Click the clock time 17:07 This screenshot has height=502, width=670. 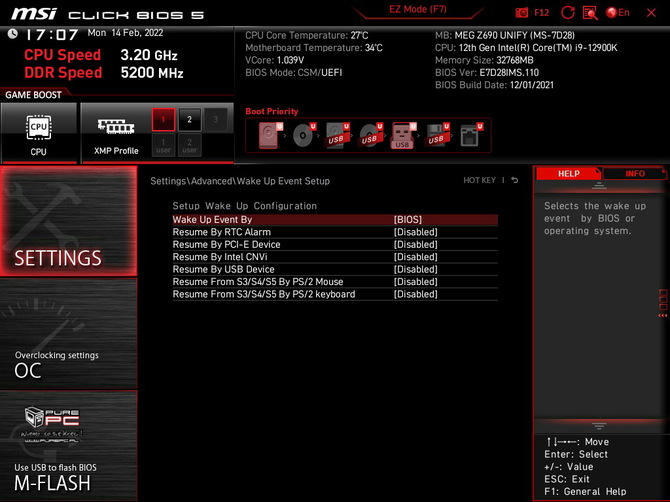pos(52,35)
